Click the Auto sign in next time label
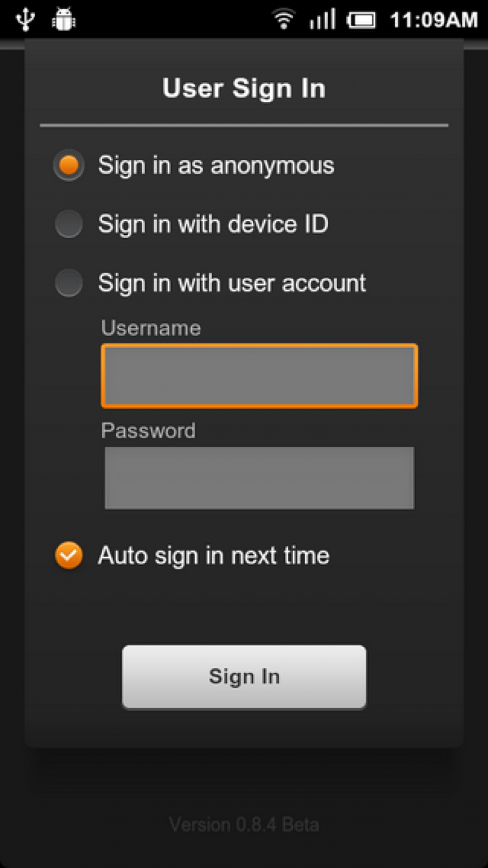Screen dimensions: 488x868 pyautogui.click(x=213, y=556)
